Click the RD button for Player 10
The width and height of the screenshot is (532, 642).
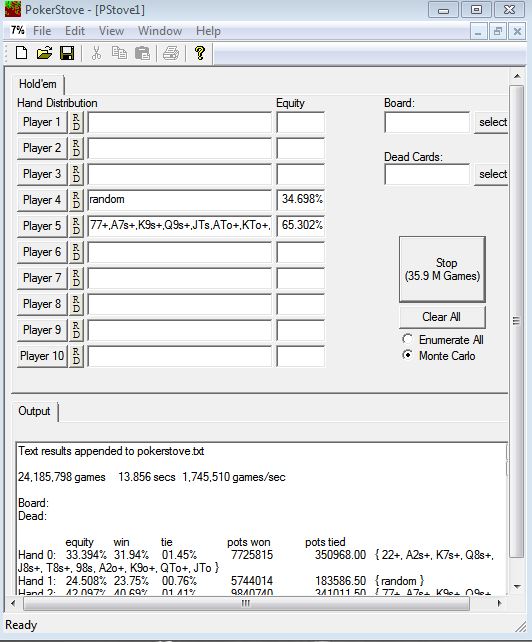click(x=76, y=356)
